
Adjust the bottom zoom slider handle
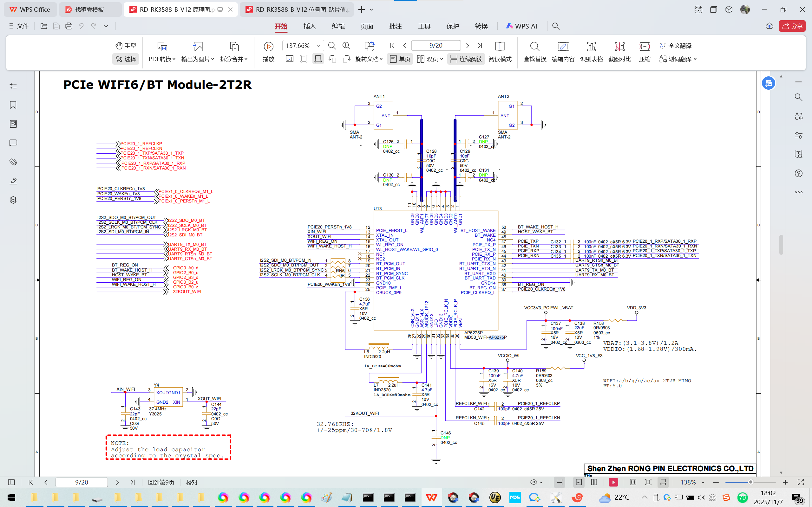point(750,482)
